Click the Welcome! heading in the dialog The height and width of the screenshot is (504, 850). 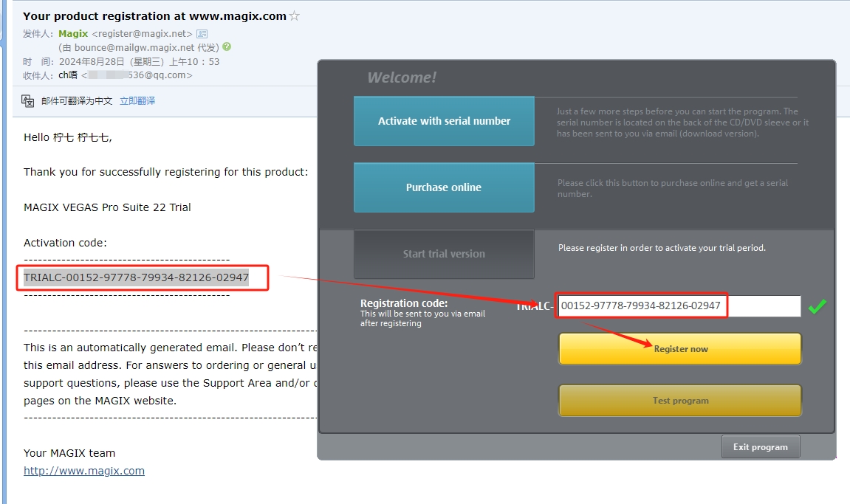pyautogui.click(x=402, y=77)
